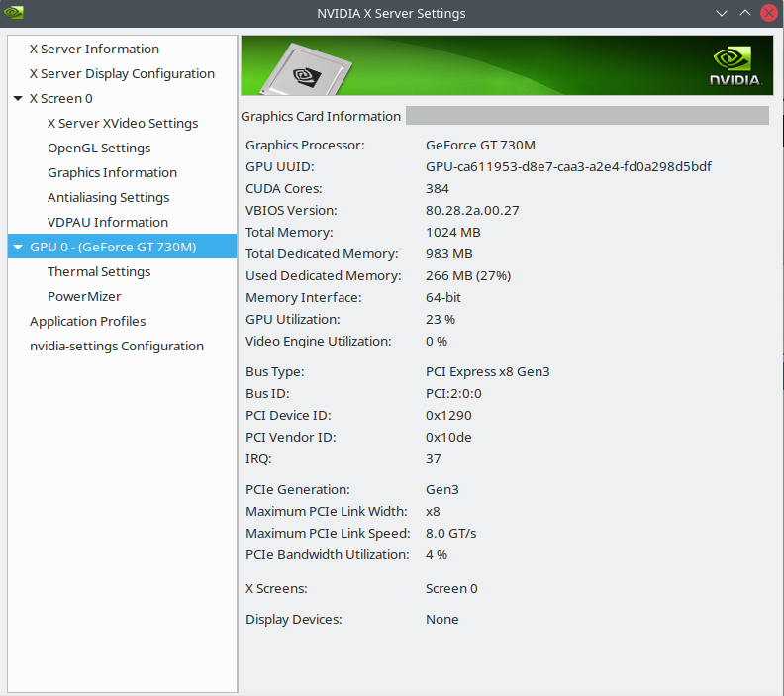Click the window title NVIDIA X Server Settings
The width and height of the screenshot is (784, 696).
point(391,13)
